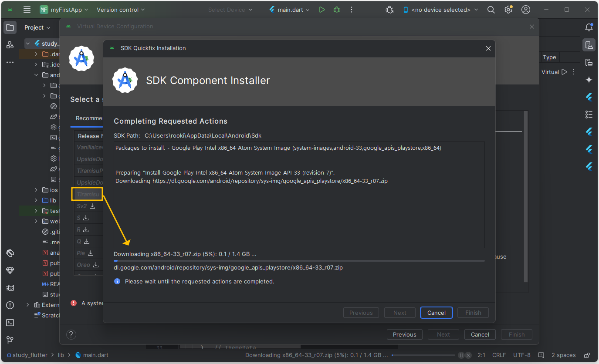Screen dimensions: 599x364
Task: Download the Q system image
Action: click(87, 241)
